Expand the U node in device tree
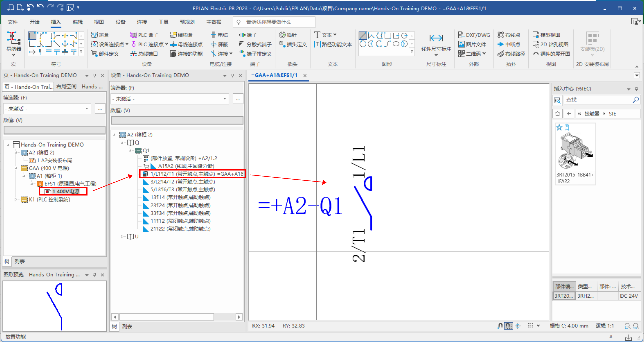 point(122,237)
